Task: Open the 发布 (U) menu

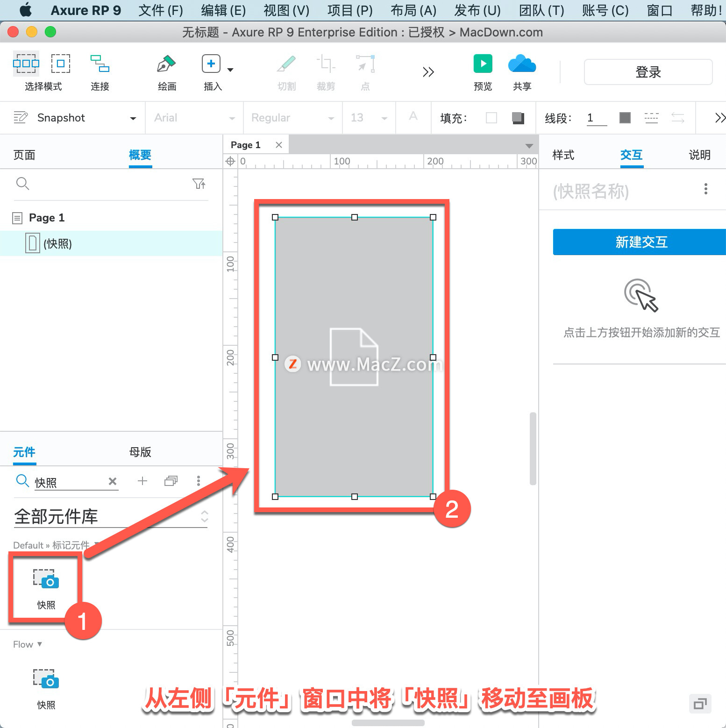Action: pos(477,10)
